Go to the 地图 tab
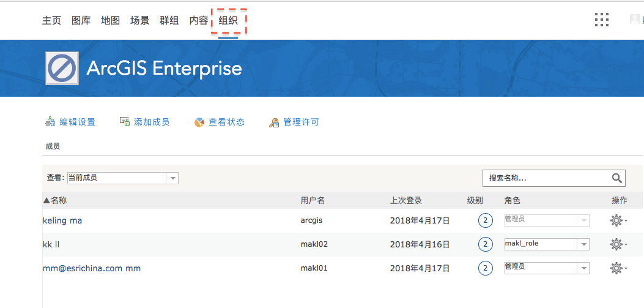644x308 pixels. click(x=110, y=20)
